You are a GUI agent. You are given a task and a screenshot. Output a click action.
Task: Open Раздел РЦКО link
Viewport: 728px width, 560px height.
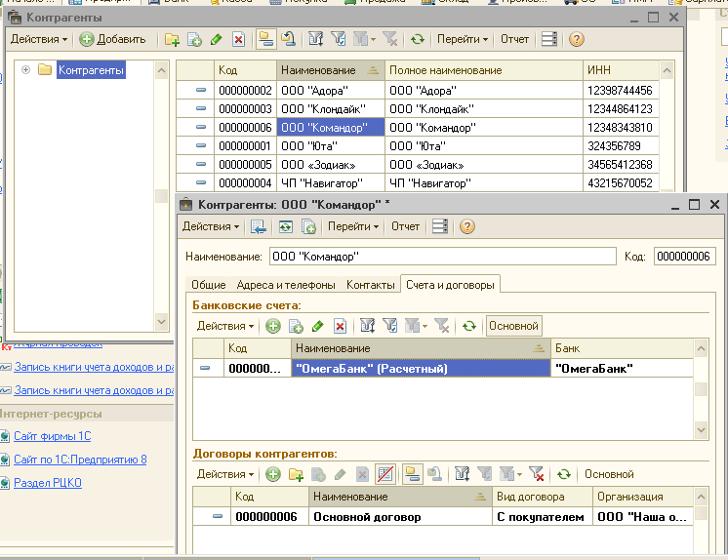(x=48, y=483)
